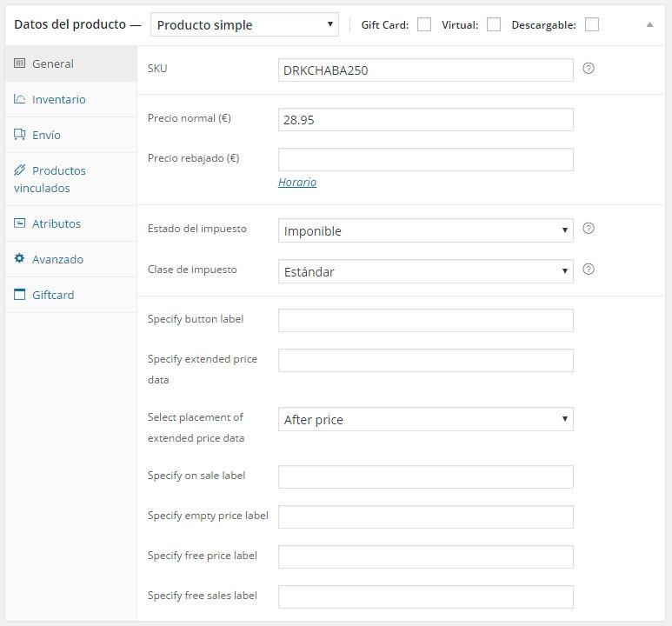Screen dimensions: 672x626
Task: Click the Atributos icon
Action: coord(19,223)
